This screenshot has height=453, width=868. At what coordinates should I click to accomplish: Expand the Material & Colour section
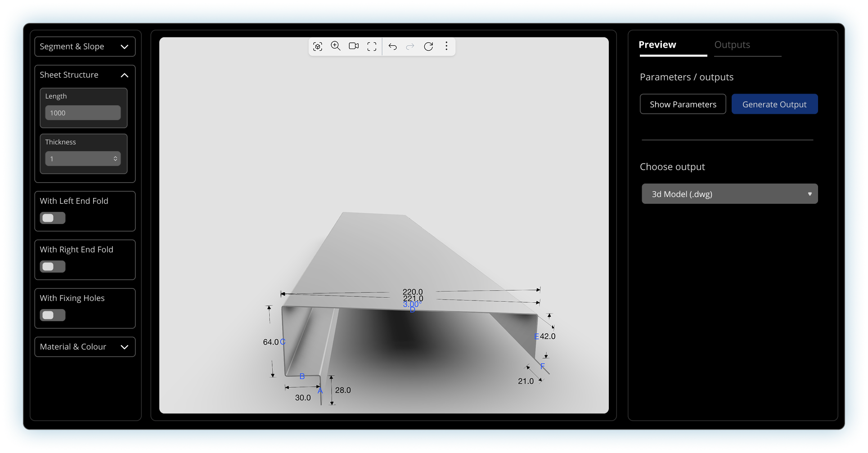click(85, 347)
